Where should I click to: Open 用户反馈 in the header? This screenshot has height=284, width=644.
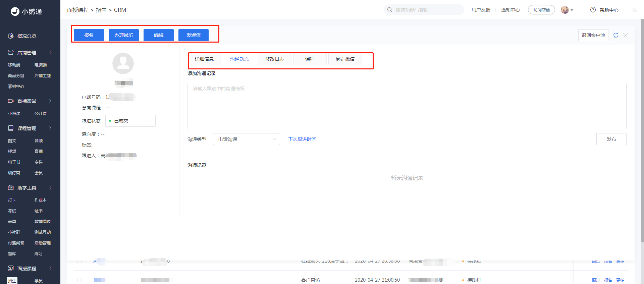pyautogui.click(x=481, y=10)
